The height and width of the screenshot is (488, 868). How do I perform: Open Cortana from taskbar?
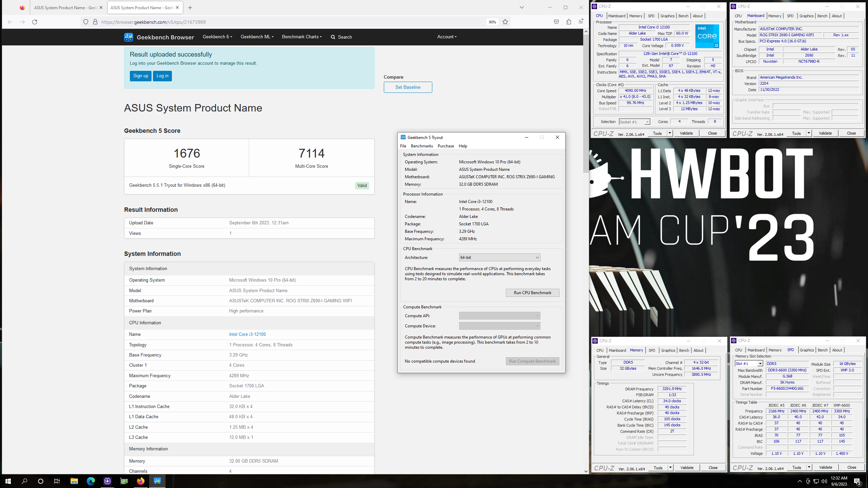41,481
